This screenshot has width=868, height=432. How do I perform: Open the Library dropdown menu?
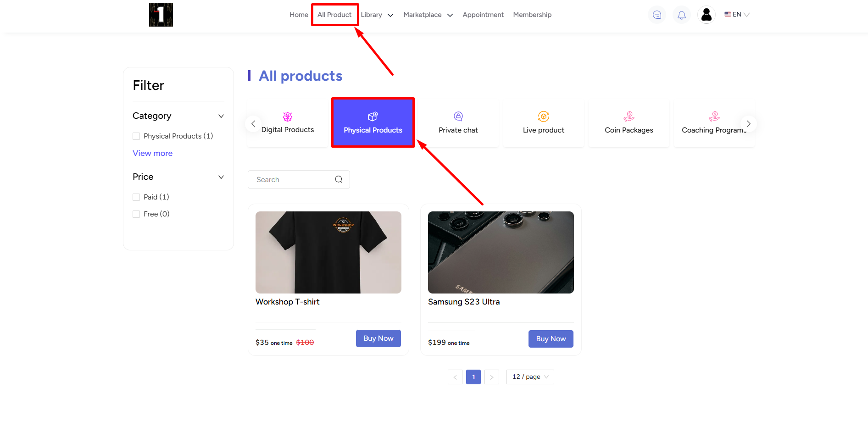[377, 15]
